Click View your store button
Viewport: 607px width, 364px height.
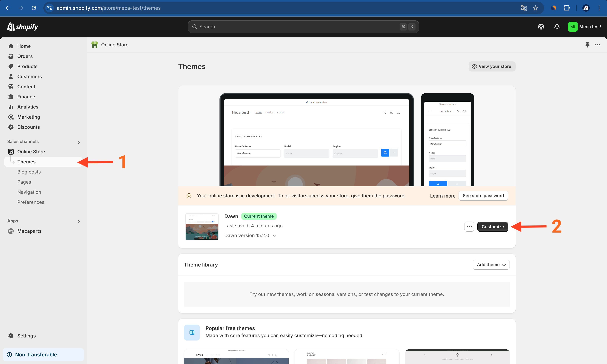(x=492, y=66)
